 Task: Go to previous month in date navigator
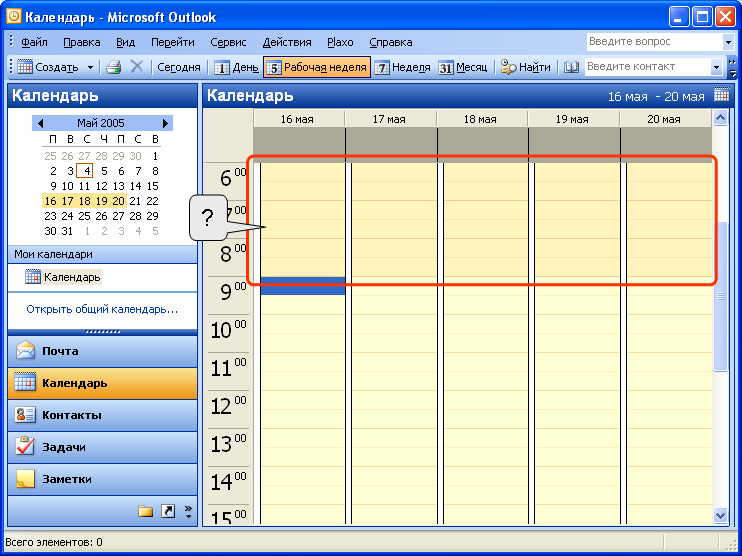click(x=40, y=123)
